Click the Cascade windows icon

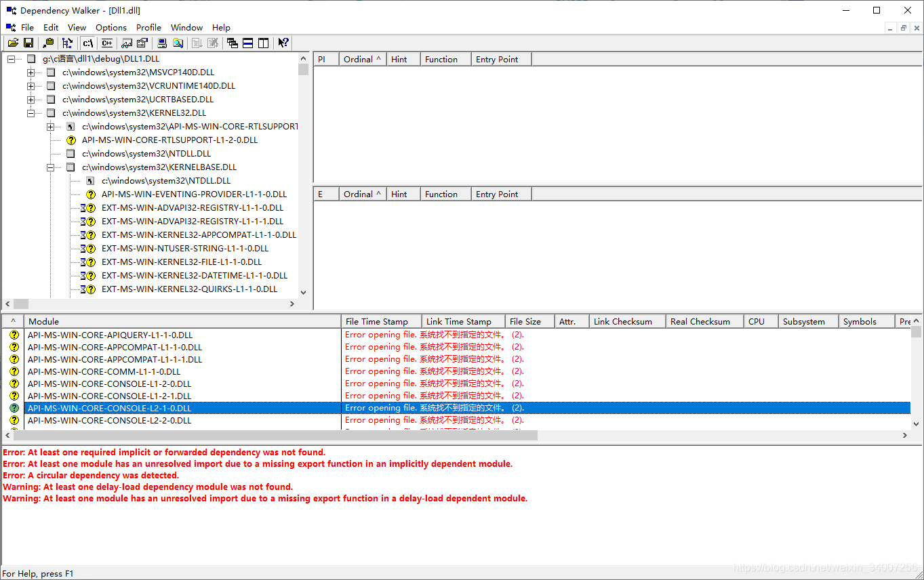tap(233, 43)
